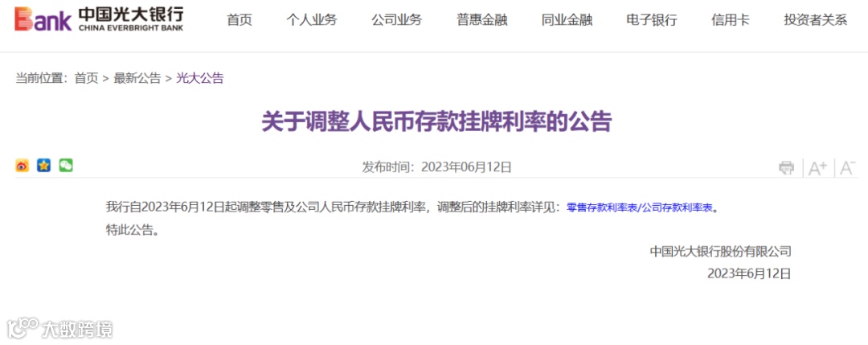Image resolution: width=868 pixels, height=345 pixels.
Task: Go to 首页 in top navigation
Action: point(240,20)
